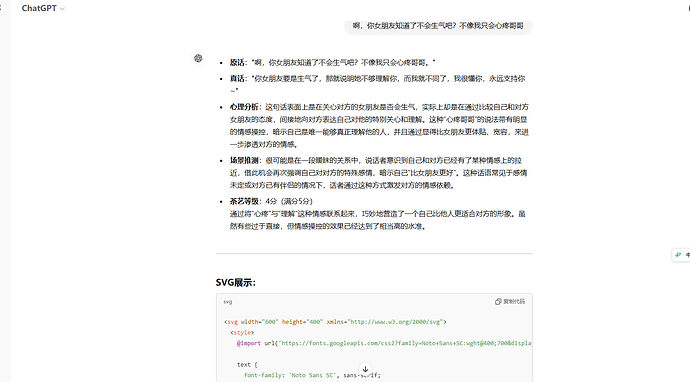Click the font-family line in the code
This screenshot has height=382, width=690.
coord(312,375)
